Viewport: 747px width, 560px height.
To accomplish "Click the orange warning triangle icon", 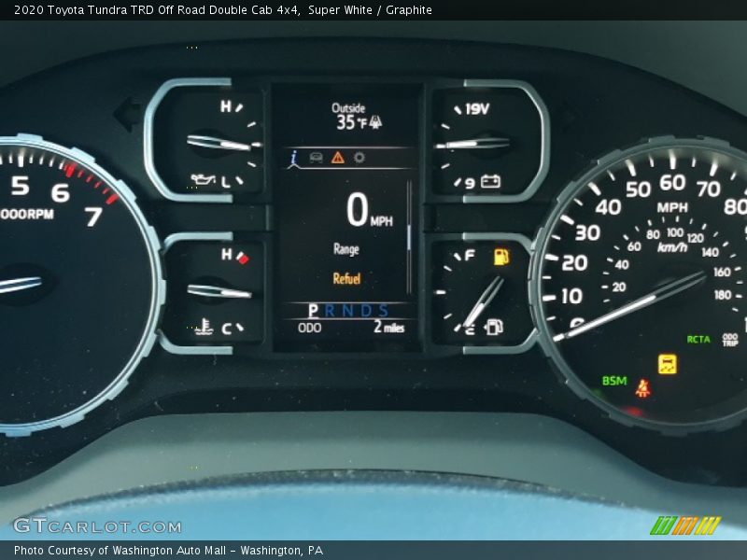I will pyautogui.click(x=338, y=158).
